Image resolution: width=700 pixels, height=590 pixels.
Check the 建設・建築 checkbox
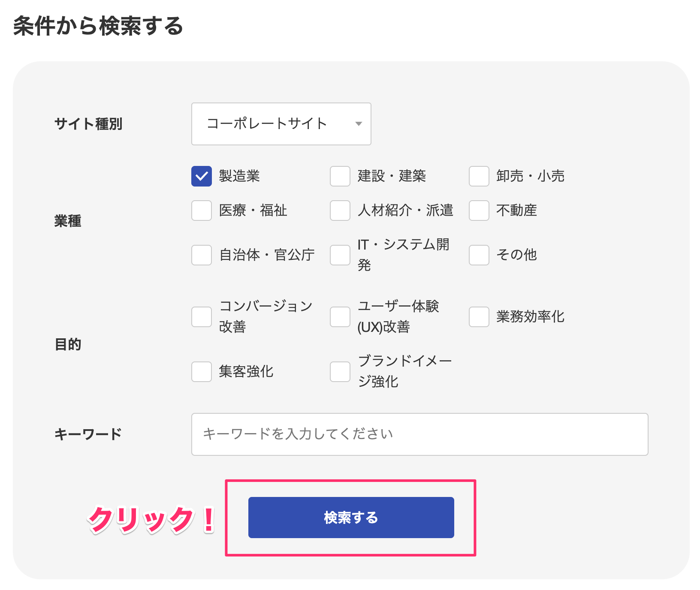coord(340,176)
